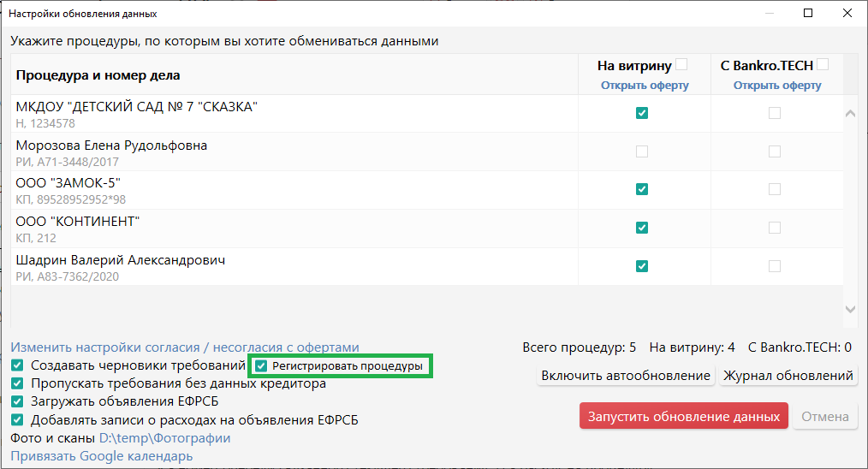The height and width of the screenshot is (469, 868).
Task: Open 'Журнал обновлений'
Action: 788,376
